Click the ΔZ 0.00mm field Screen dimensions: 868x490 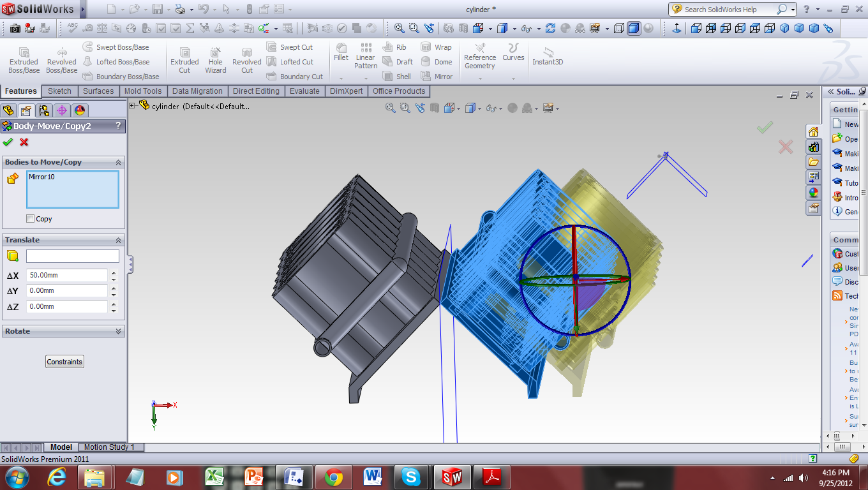click(x=67, y=307)
